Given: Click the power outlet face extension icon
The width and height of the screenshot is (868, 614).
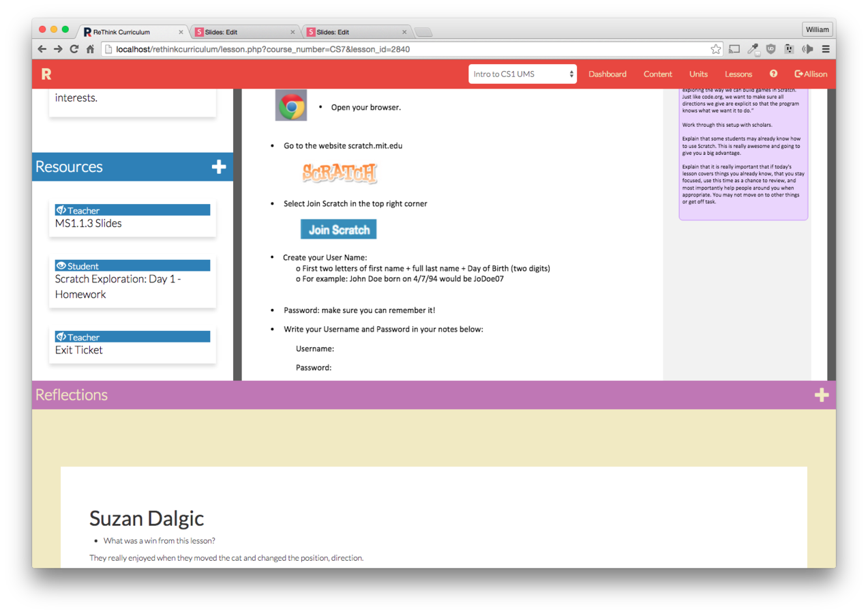Looking at the screenshot, I should click(x=789, y=49).
